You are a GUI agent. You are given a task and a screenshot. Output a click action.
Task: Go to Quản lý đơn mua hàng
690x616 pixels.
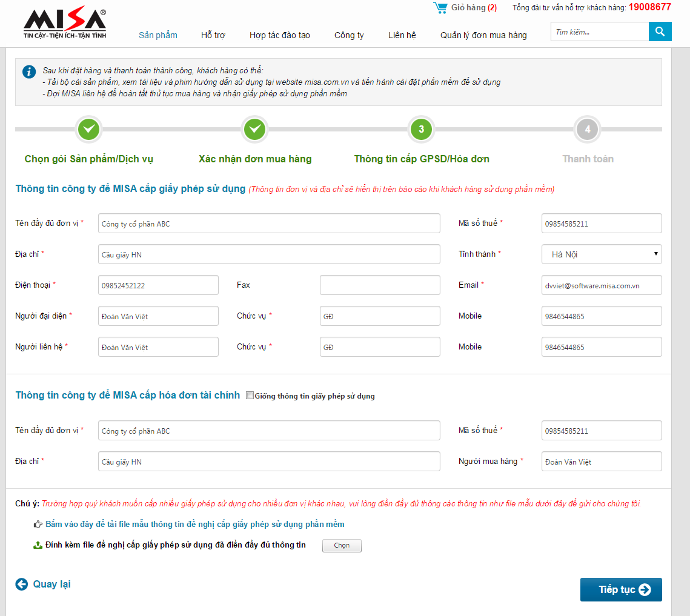[483, 35]
